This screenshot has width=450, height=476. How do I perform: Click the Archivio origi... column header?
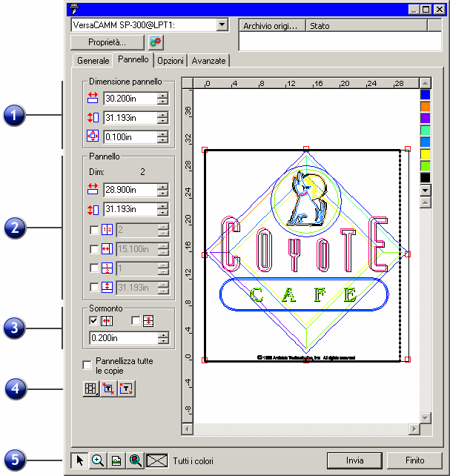(273, 26)
